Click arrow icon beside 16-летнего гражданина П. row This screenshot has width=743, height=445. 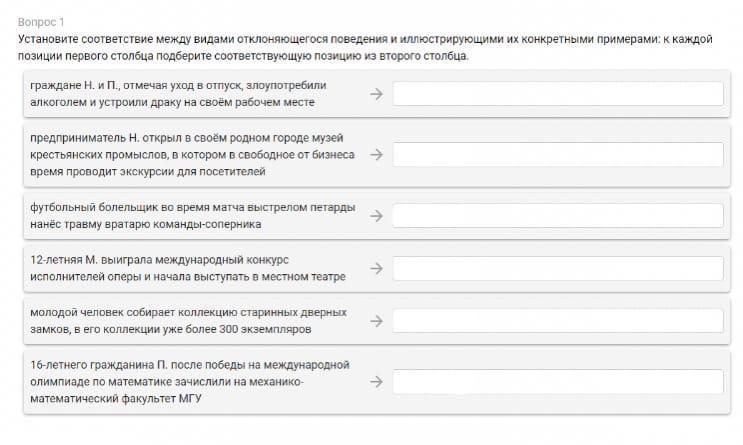[x=376, y=381]
